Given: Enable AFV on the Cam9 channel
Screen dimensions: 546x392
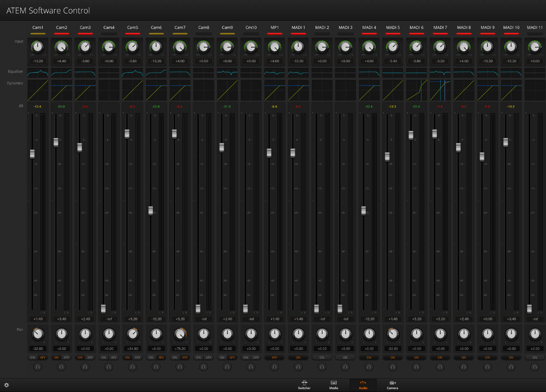Looking at the screenshot, I should (232, 358).
